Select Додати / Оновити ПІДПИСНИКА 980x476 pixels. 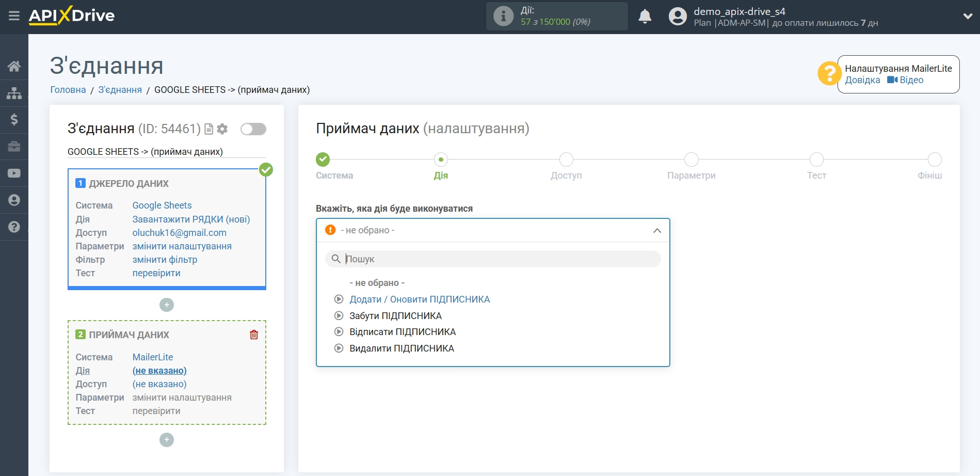(420, 299)
